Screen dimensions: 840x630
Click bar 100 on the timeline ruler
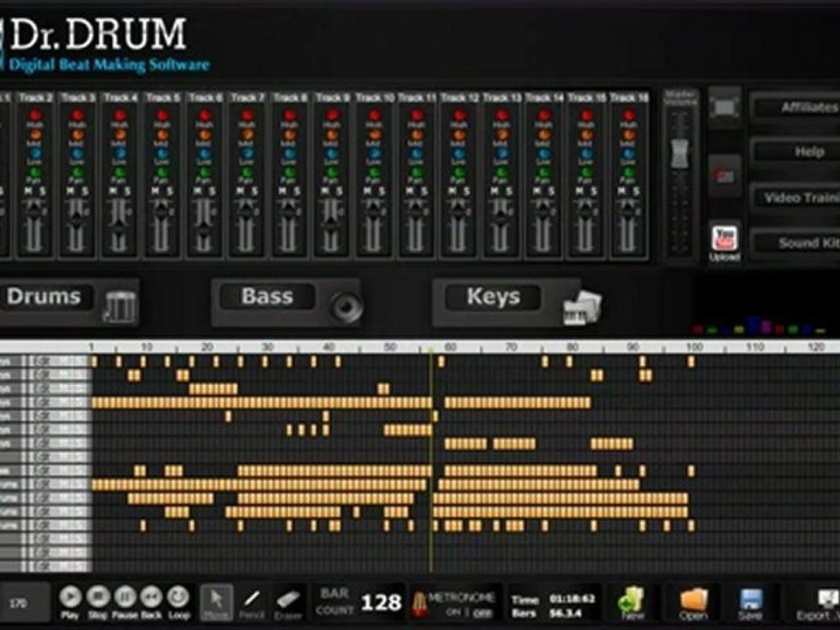(694, 347)
